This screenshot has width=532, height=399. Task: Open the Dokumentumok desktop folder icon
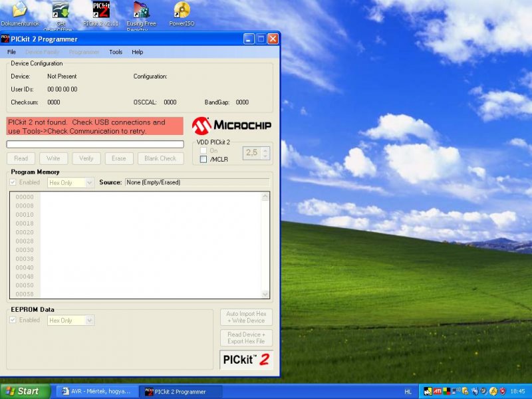pyautogui.click(x=20, y=14)
